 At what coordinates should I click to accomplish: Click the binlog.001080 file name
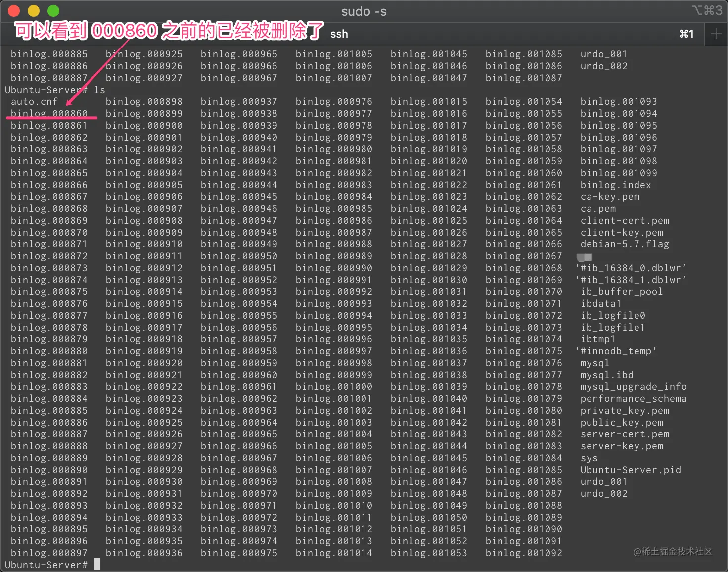(x=524, y=410)
